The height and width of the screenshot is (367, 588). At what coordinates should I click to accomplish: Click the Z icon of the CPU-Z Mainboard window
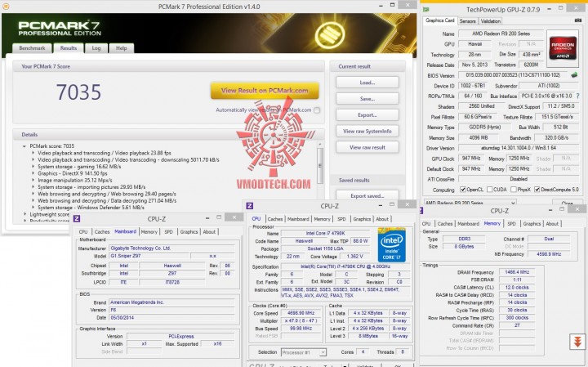[x=77, y=219]
